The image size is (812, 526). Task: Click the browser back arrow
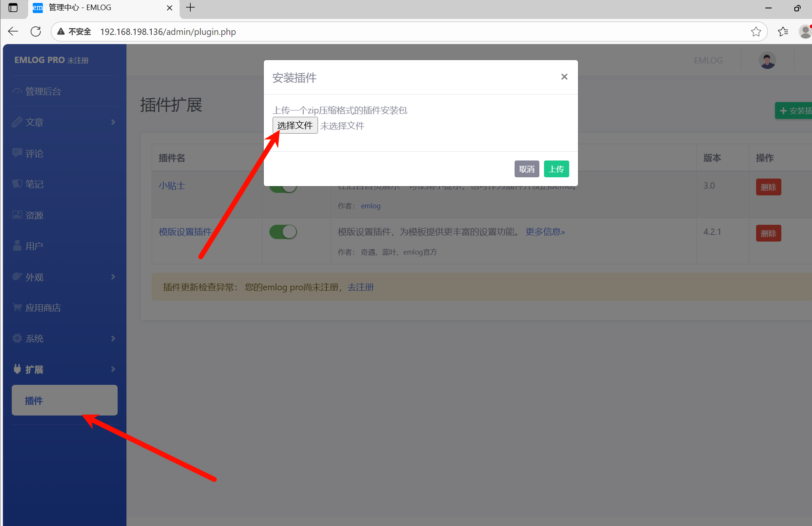13,32
